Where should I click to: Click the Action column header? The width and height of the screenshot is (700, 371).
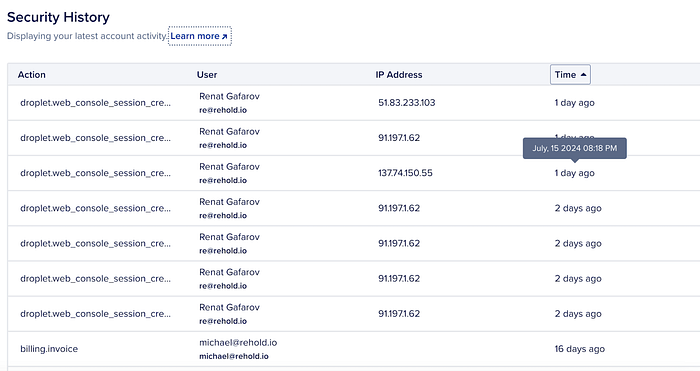tap(32, 75)
